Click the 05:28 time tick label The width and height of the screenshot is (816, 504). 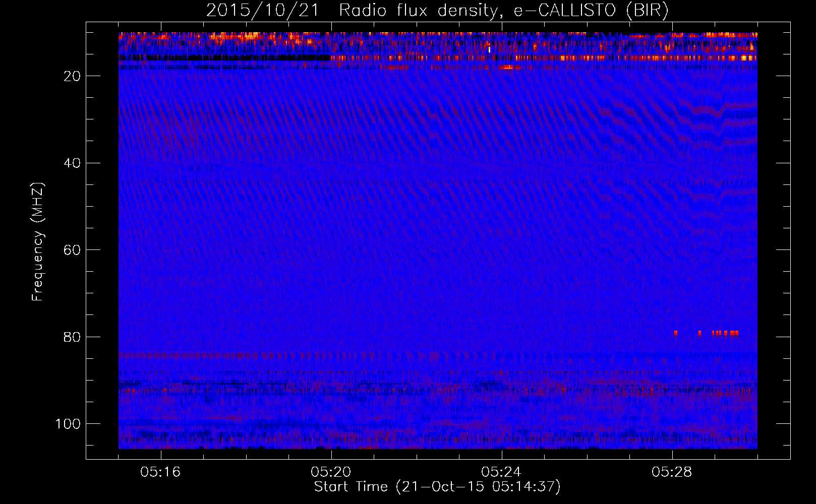click(672, 472)
